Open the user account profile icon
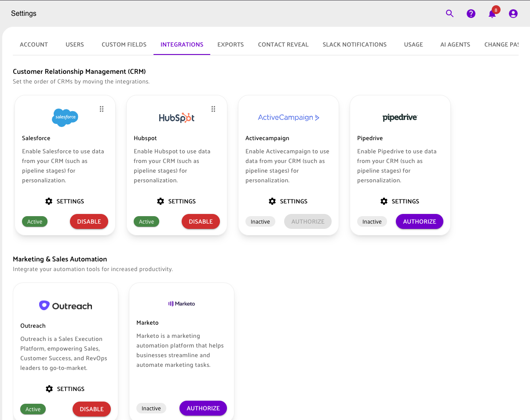The image size is (530, 420). [513, 14]
